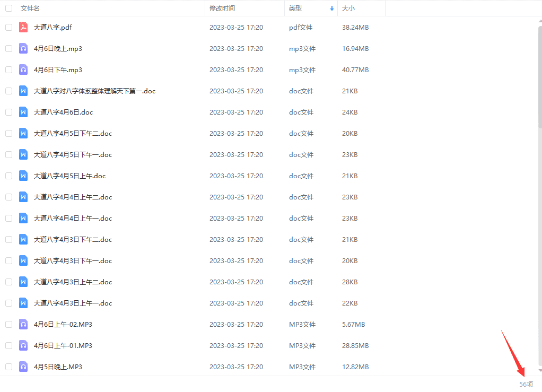Viewport: 542px width, 392px height.
Task: Click audio icon of 4月5日晚上.MP3
Action: click(23, 367)
